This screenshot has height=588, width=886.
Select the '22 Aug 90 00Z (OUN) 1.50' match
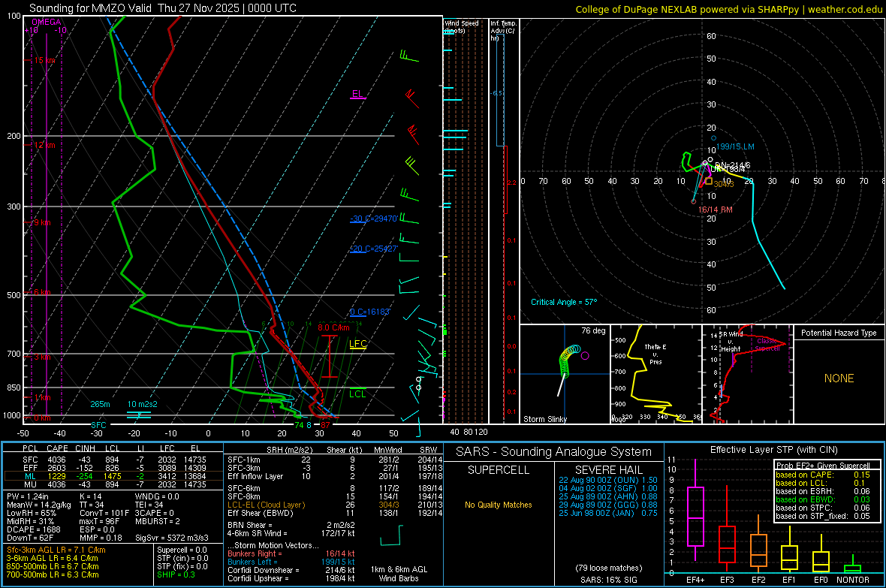click(x=608, y=480)
